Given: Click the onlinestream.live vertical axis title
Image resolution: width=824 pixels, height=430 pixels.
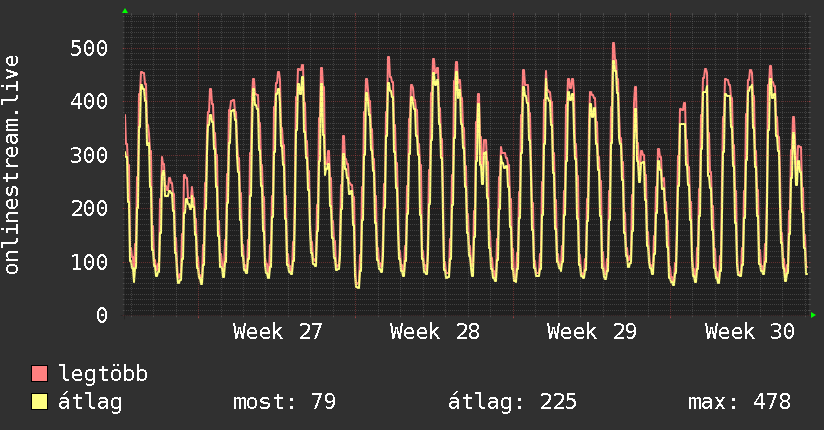Looking at the screenshot, I should point(11,165).
